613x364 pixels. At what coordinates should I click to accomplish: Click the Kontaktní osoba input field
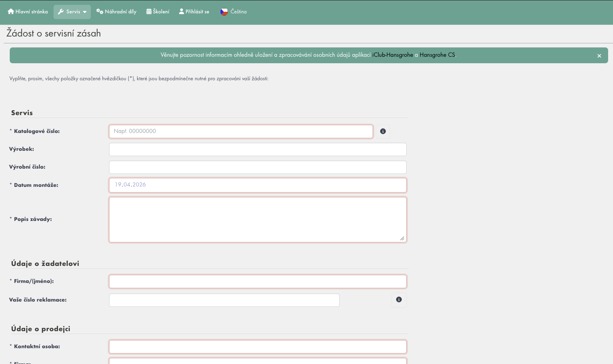(257, 347)
